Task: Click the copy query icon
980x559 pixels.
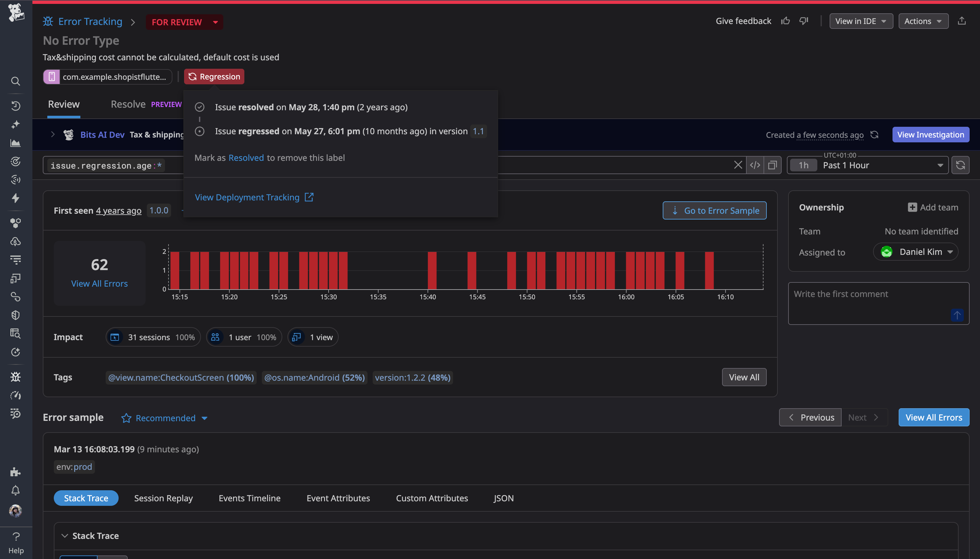Action: (x=772, y=165)
